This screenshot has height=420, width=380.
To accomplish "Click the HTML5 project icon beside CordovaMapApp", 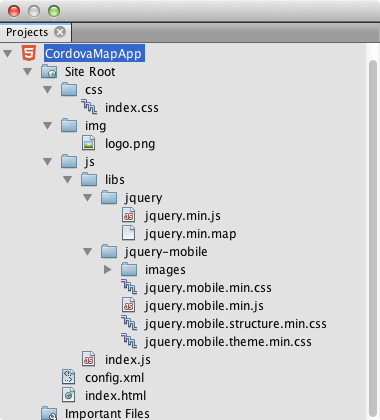I will [x=29, y=53].
